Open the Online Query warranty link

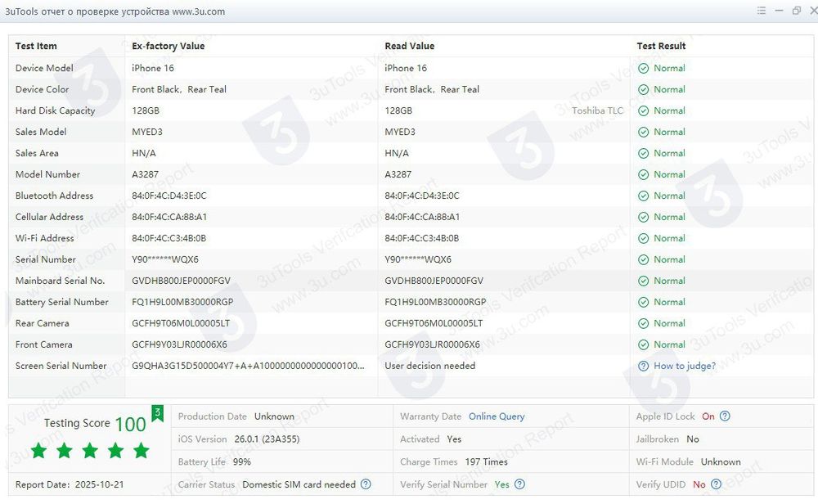click(x=497, y=416)
